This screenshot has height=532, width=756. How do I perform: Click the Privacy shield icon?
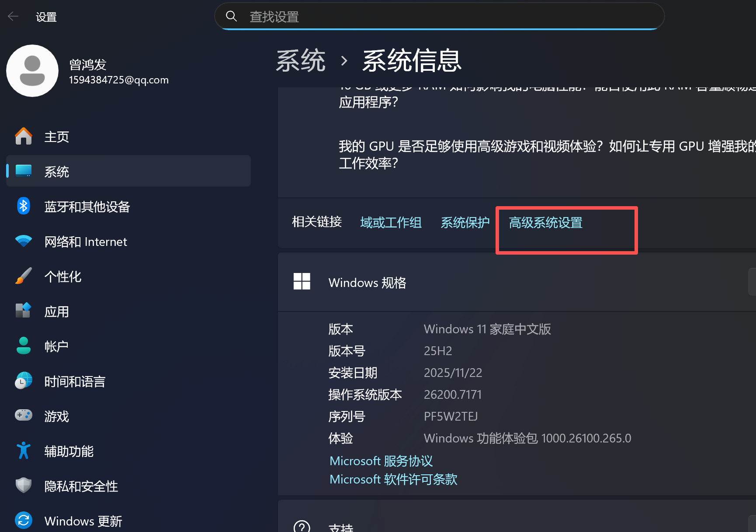coord(24,486)
